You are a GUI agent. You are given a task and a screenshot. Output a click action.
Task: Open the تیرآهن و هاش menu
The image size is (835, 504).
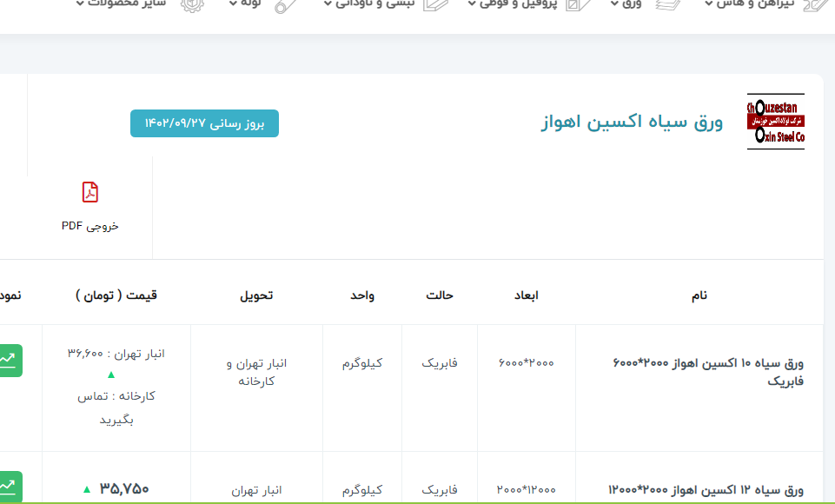click(x=749, y=3)
